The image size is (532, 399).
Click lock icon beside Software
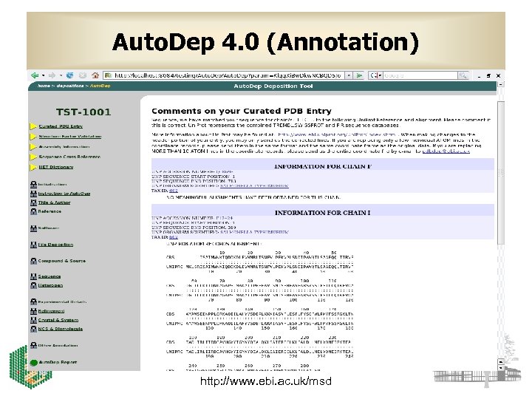click(x=33, y=228)
